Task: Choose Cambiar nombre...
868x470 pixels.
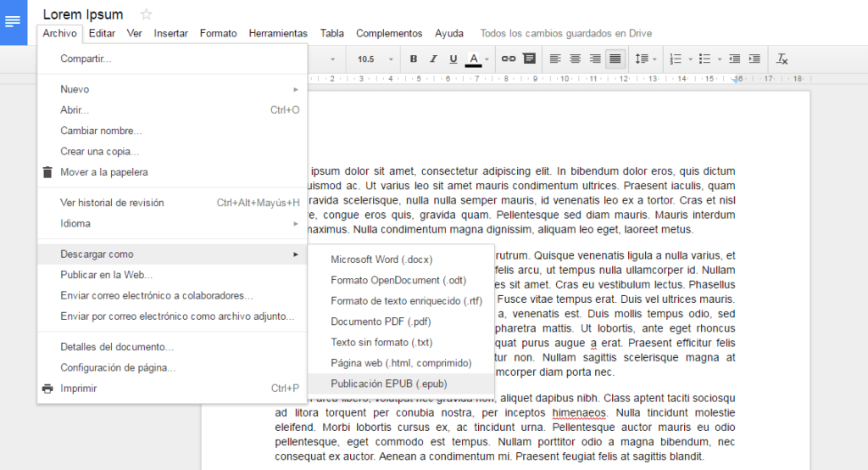Action: 172,131
